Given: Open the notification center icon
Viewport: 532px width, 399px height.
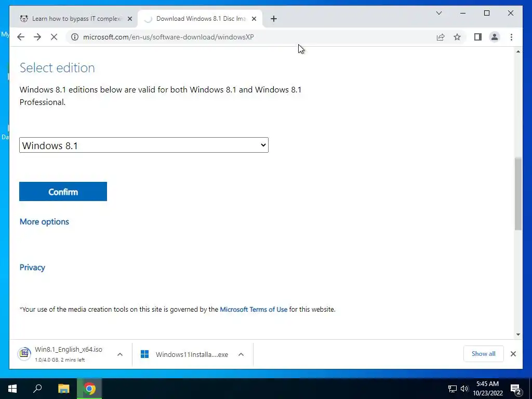Looking at the screenshot, I should 516,389.
